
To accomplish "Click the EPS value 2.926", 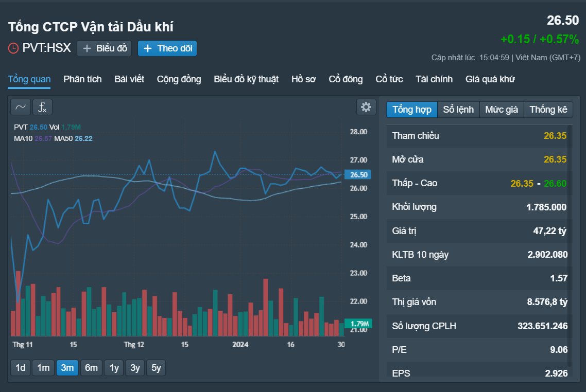I will coord(556,373).
